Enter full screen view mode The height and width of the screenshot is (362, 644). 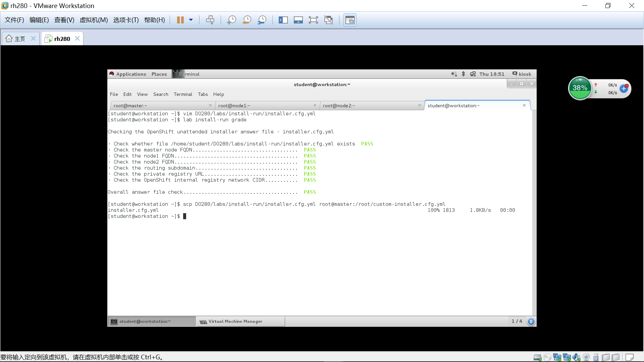pyautogui.click(x=313, y=20)
